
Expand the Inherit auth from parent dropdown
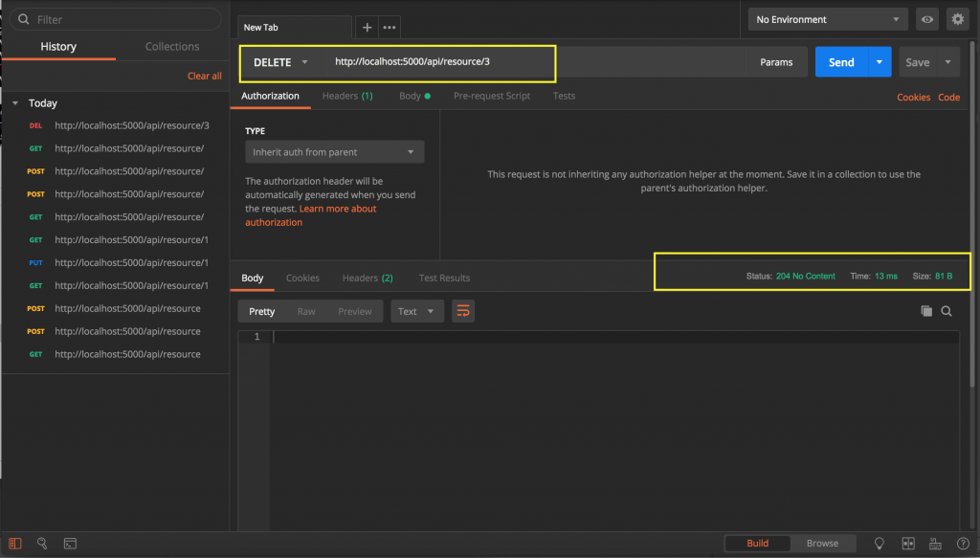click(x=334, y=152)
